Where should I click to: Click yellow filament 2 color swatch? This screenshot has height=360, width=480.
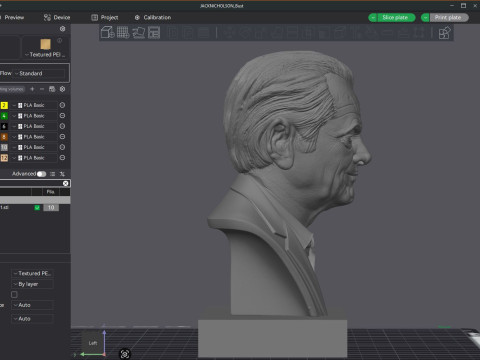coord(4,105)
